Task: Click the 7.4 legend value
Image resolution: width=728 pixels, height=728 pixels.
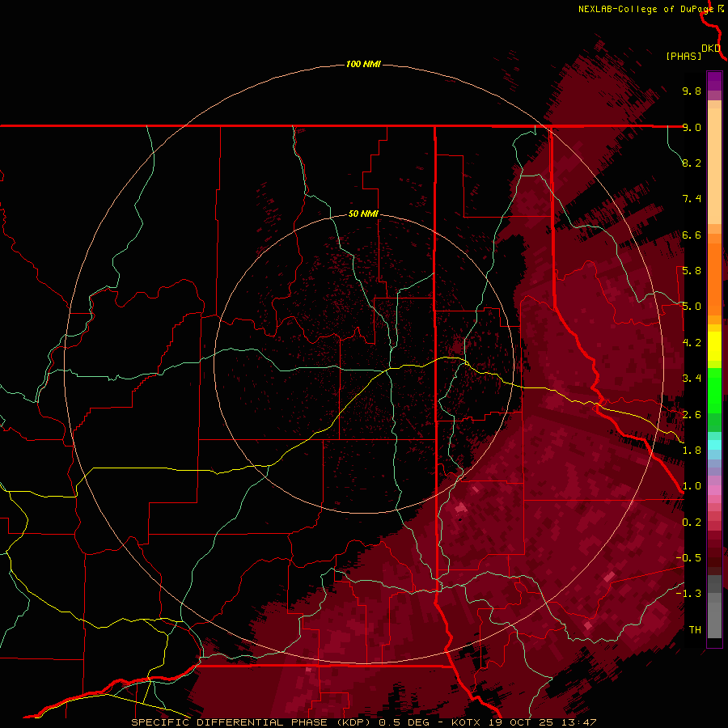Action: pyautogui.click(x=692, y=199)
